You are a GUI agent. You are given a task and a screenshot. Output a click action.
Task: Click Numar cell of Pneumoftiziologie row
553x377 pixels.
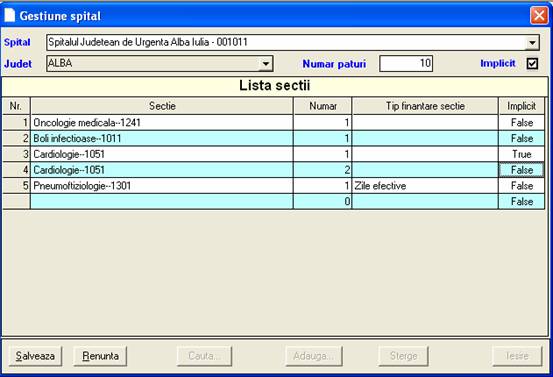click(x=322, y=186)
